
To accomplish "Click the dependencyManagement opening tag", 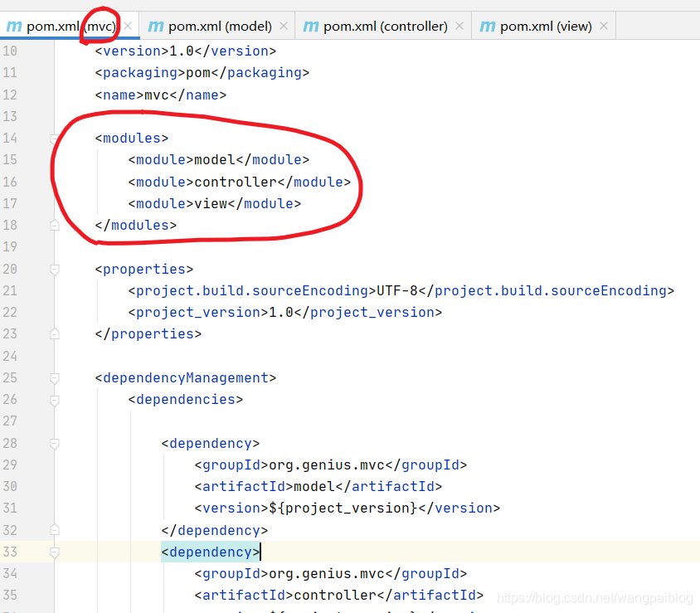I will (x=186, y=377).
